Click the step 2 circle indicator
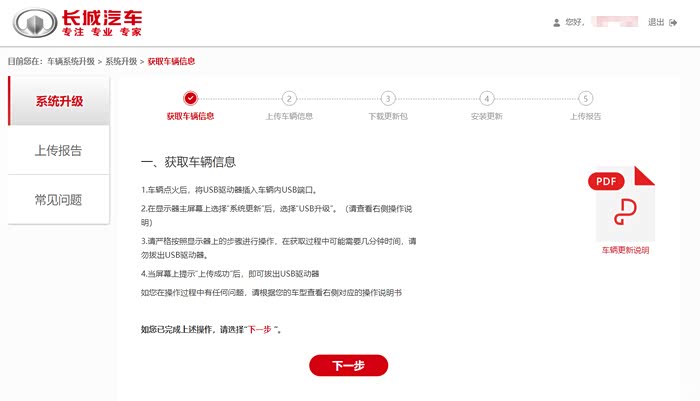The width and height of the screenshot is (700, 401). (289, 98)
